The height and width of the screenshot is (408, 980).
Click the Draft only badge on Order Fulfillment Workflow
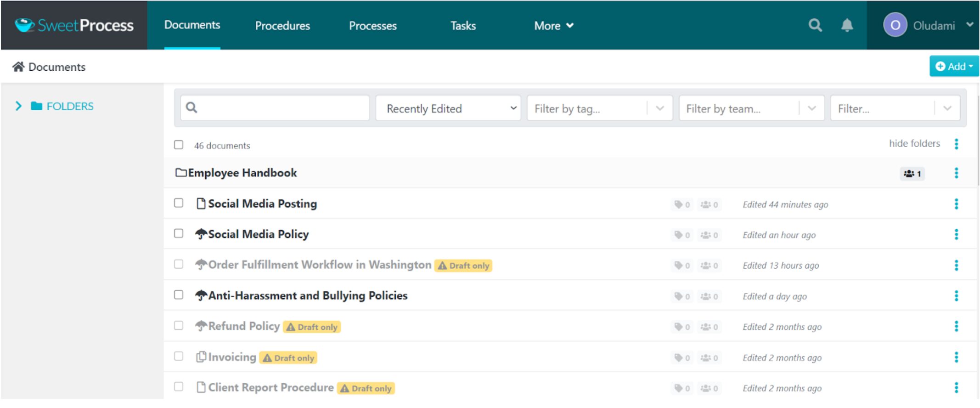click(463, 266)
